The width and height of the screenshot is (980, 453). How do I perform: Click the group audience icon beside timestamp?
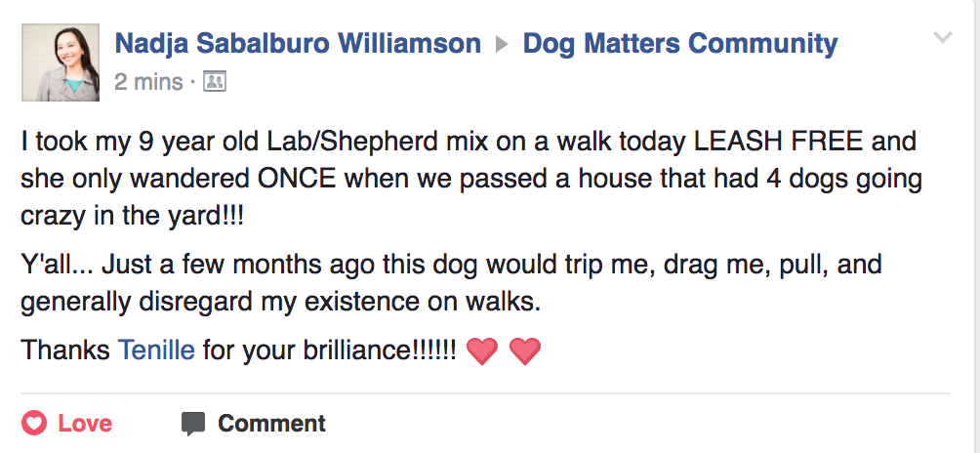click(215, 82)
